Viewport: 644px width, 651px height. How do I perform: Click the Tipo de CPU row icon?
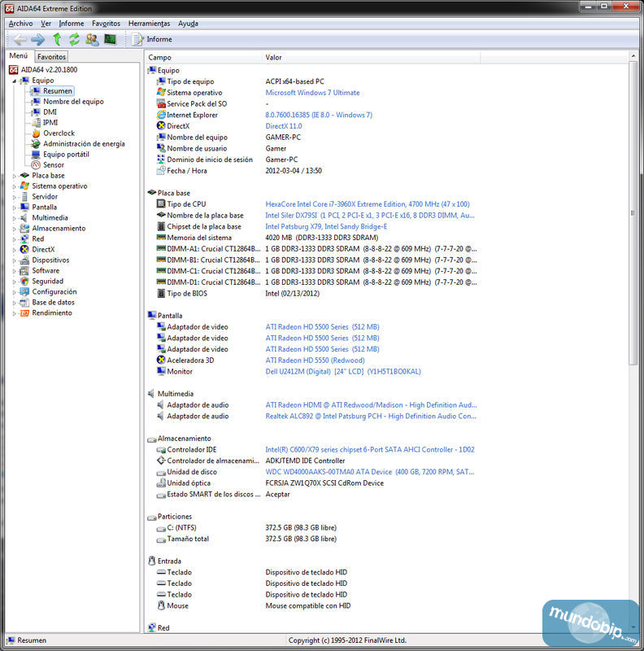point(161,204)
